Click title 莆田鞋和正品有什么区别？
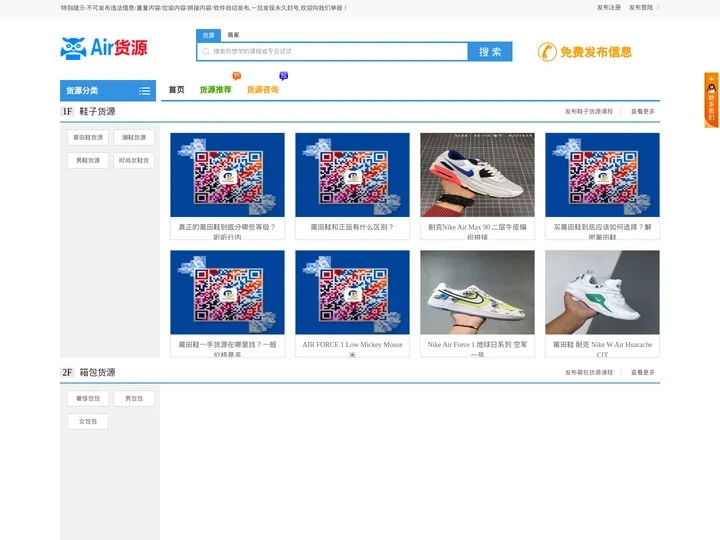The width and height of the screenshot is (720, 540). pyautogui.click(x=352, y=227)
